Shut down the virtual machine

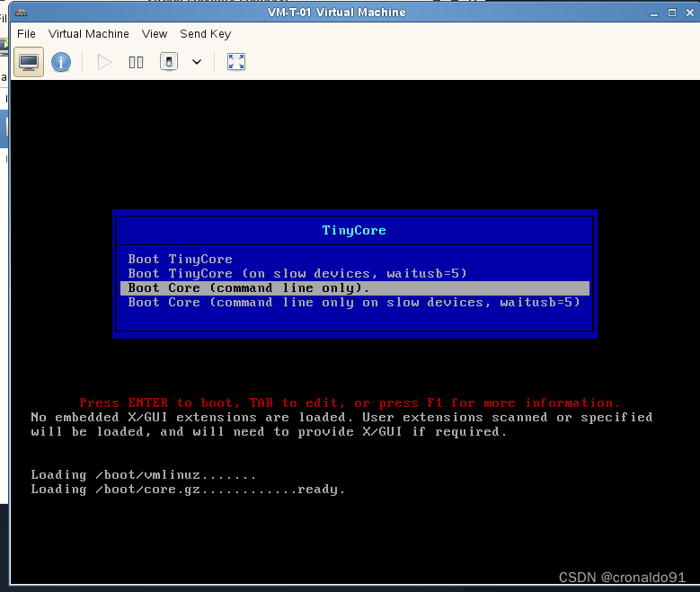click(x=169, y=62)
